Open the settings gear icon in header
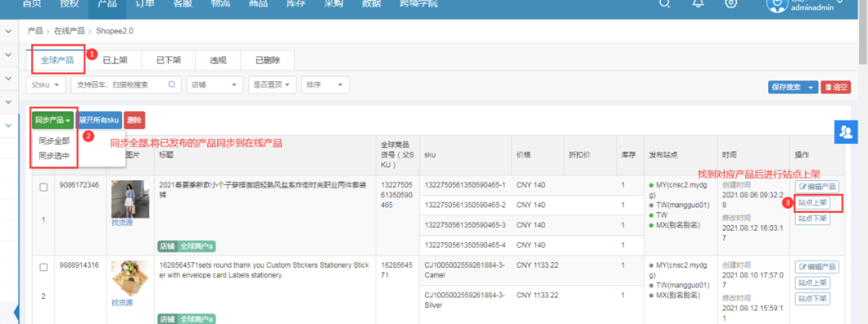The height and width of the screenshot is (324, 868). [731, 4]
